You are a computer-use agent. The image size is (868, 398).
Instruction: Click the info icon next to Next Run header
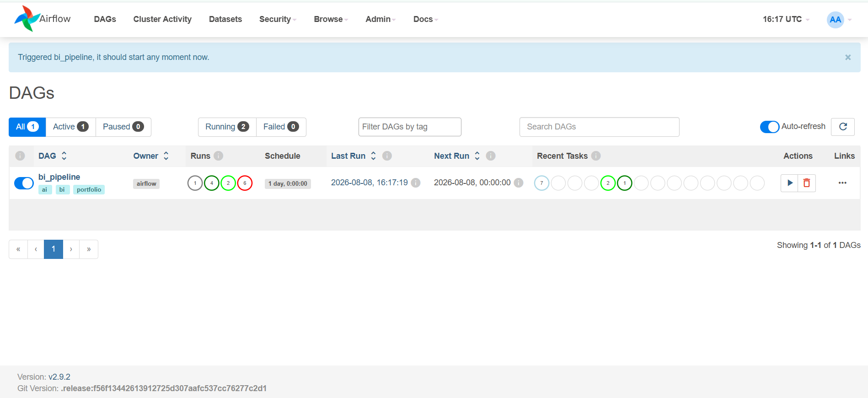(x=491, y=156)
